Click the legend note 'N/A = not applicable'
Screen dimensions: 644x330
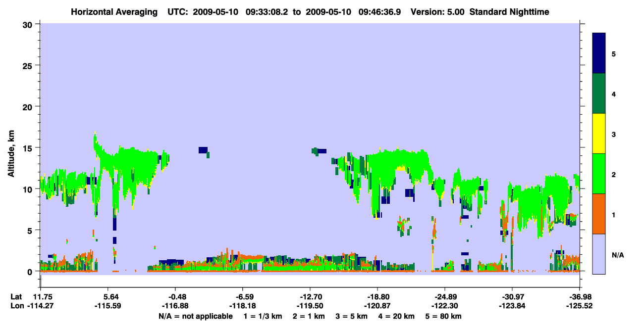point(196,316)
